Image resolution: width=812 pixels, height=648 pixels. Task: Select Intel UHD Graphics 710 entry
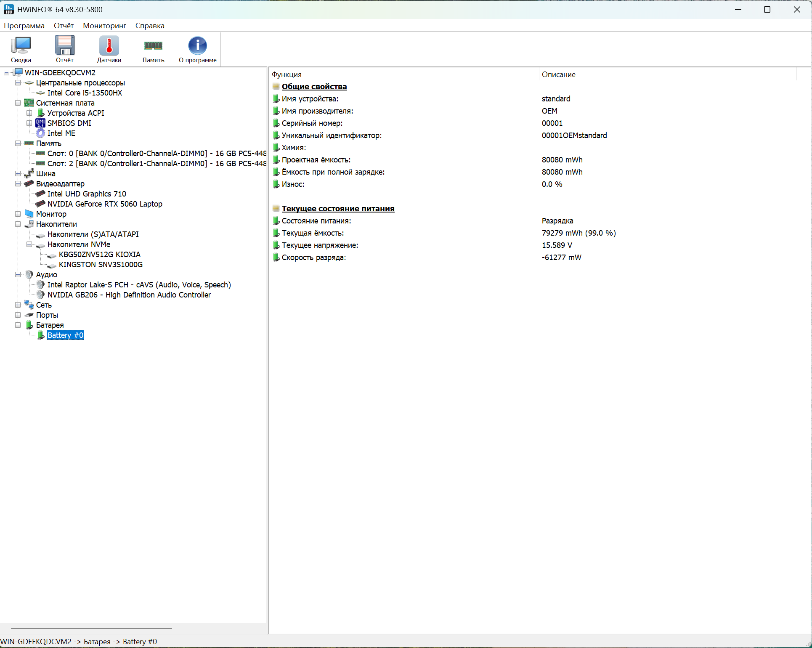point(87,194)
